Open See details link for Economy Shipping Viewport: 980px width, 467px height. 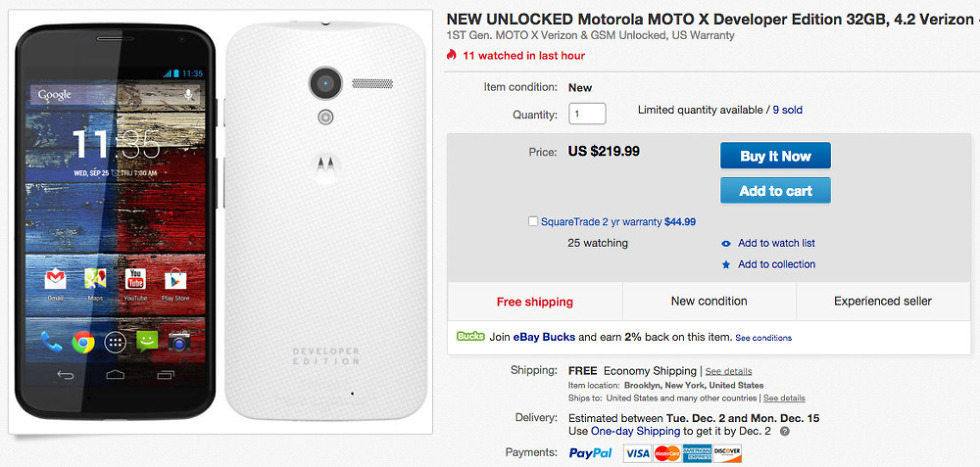[x=729, y=371]
